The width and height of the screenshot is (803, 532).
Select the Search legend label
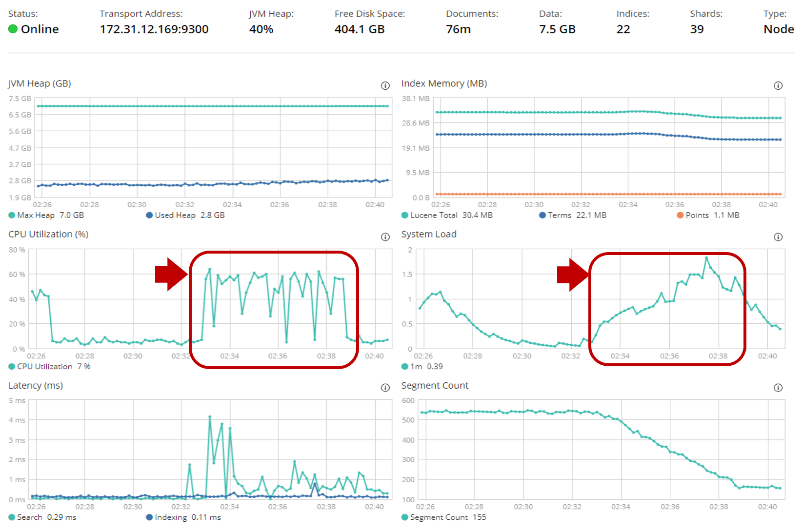click(29, 517)
